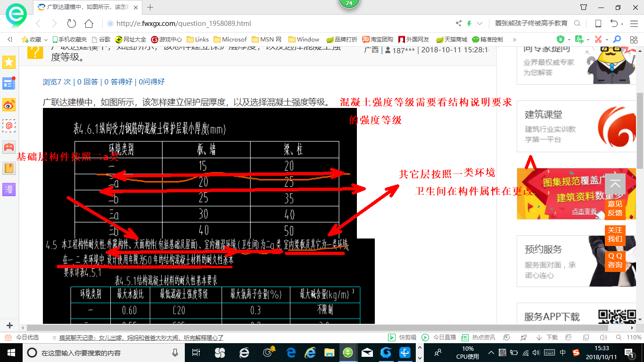Reload the page with refresh icon
Image resolution: width=644 pixels, height=362 pixels.
[x=72, y=24]
